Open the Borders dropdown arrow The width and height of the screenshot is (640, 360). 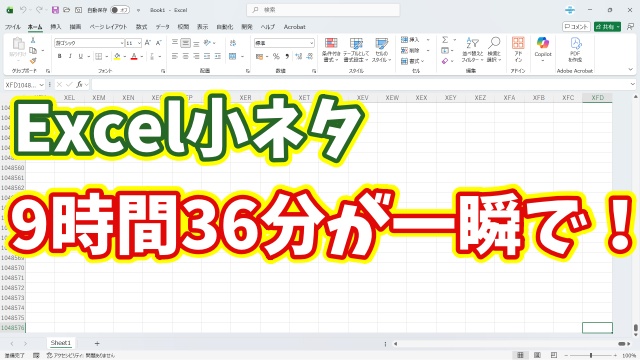(x=107, y=56)
